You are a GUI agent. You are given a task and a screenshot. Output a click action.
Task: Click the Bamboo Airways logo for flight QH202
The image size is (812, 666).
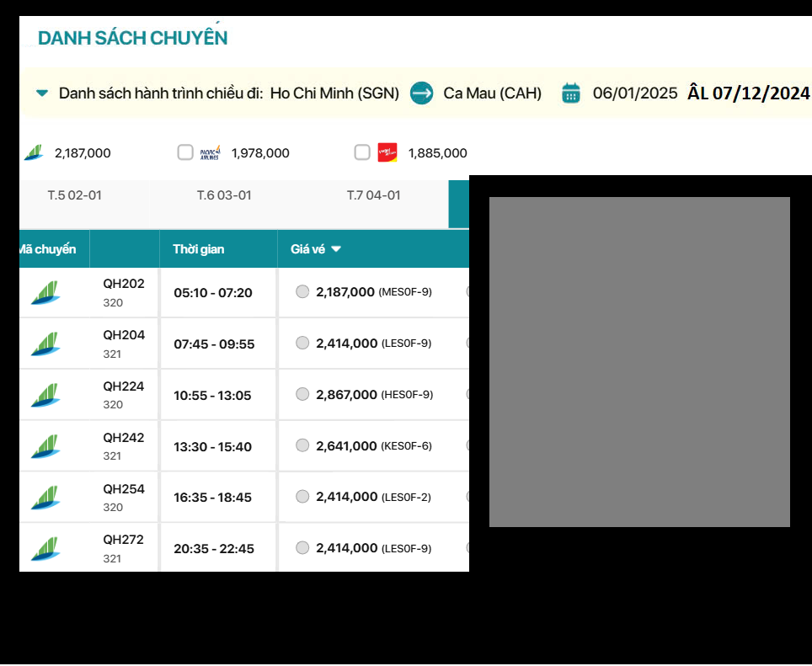[45, 293]
